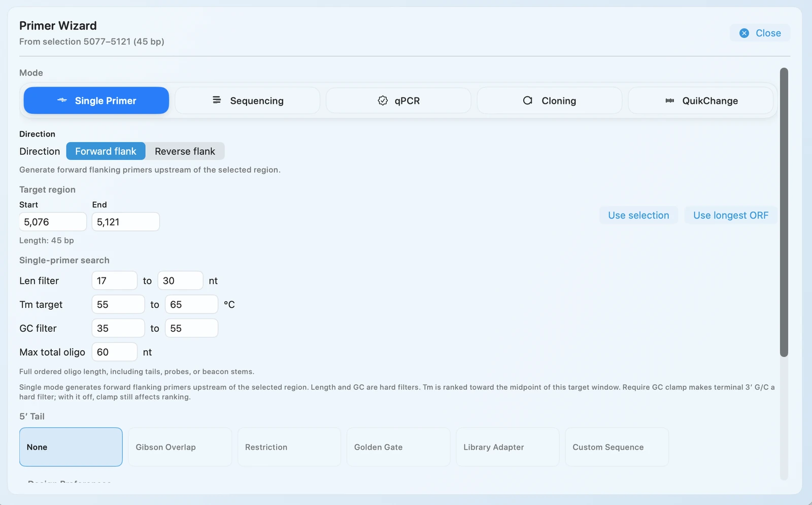Click the 'Target region' heading
The height and width of the screenshot is (505, 812).
point(47,190)
